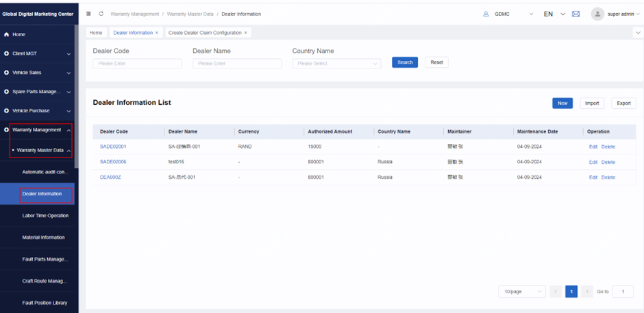Image resolution: width=644 pixels, height=313 pixels.
Task: Edit the SADE02006 dealer row
Action: coord(593,162)
